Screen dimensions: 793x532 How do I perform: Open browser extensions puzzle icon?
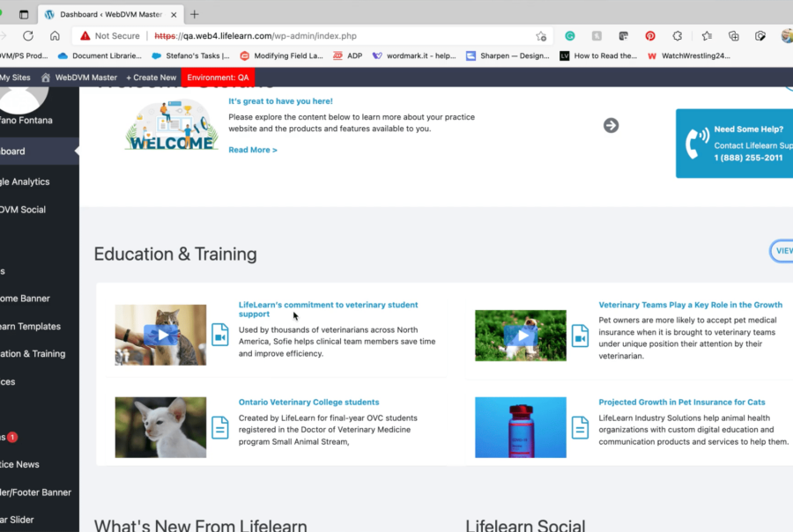[678, 36]
